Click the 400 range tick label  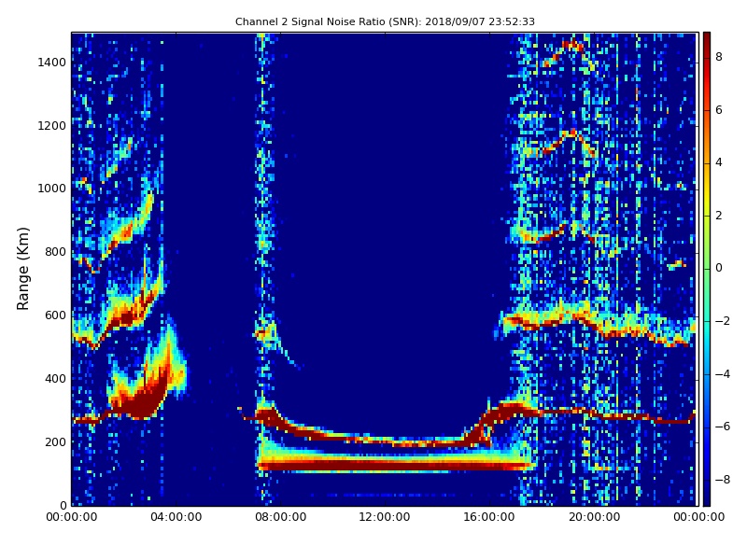(x=55, y=379)
